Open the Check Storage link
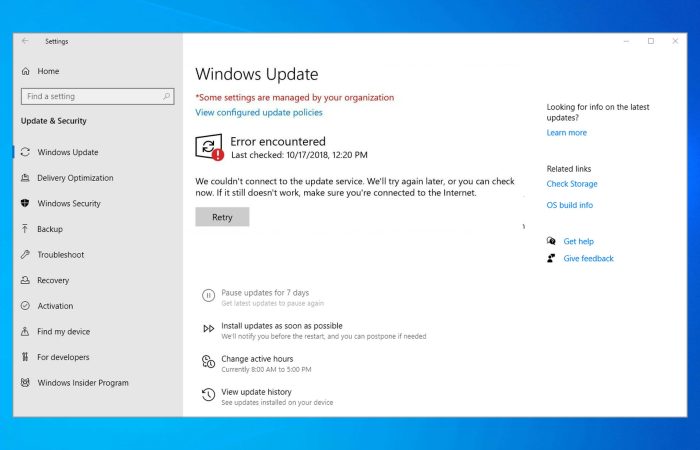Image resolution: width=700 pixels, height=450 pixels. point(572,183)
